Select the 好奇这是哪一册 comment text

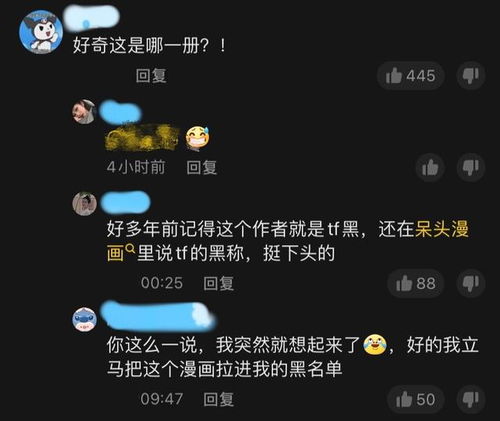[150, 45]
